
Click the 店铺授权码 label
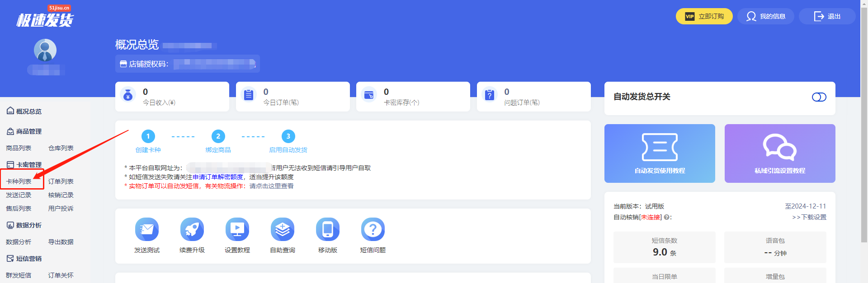[148, 64]
